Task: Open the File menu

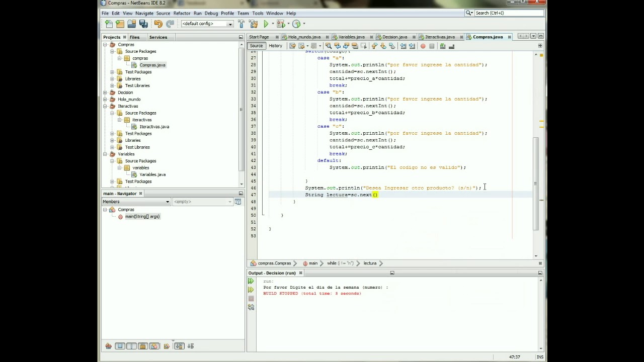Action: pyautogui.click(x=105, y=13)
